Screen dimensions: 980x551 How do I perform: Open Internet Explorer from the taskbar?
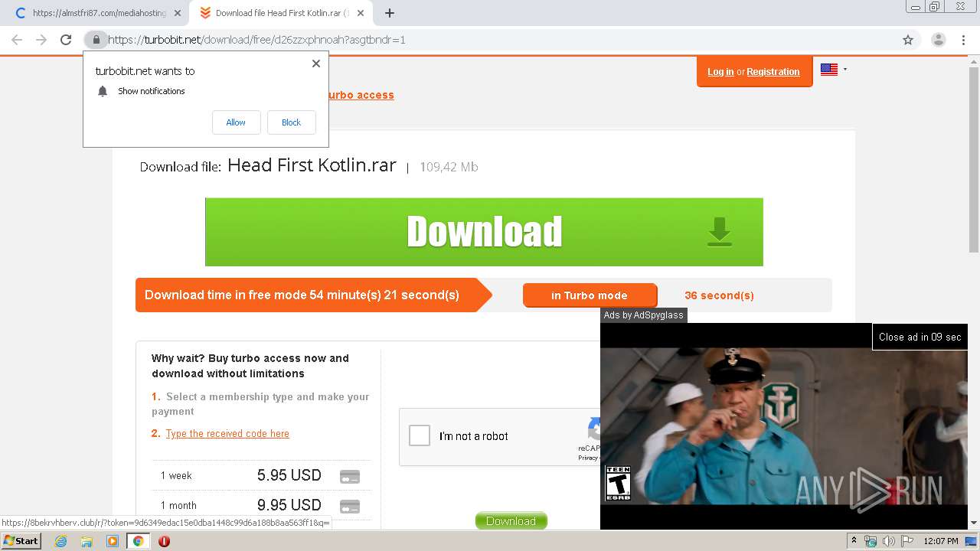coord(60,541)
